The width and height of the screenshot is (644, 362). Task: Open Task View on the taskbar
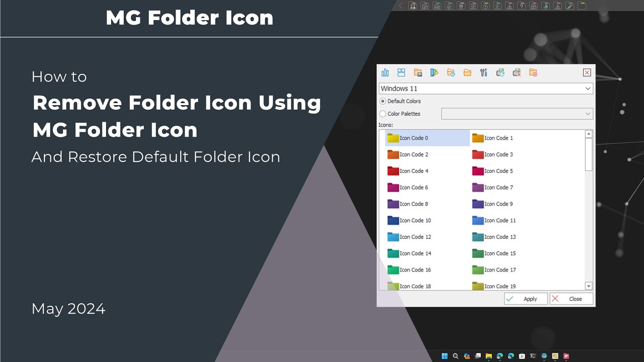(478, 356)
